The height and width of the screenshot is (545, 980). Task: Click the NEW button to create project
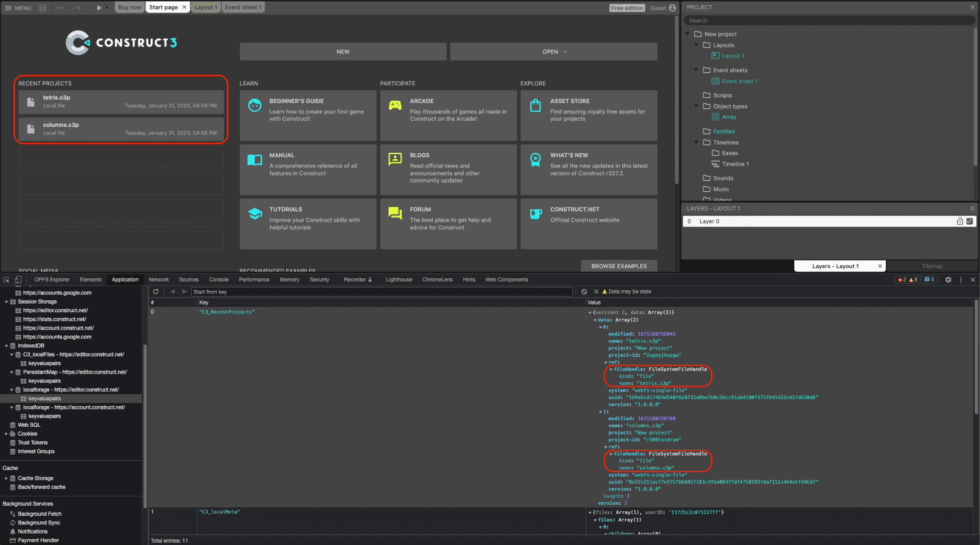point(343,51)
